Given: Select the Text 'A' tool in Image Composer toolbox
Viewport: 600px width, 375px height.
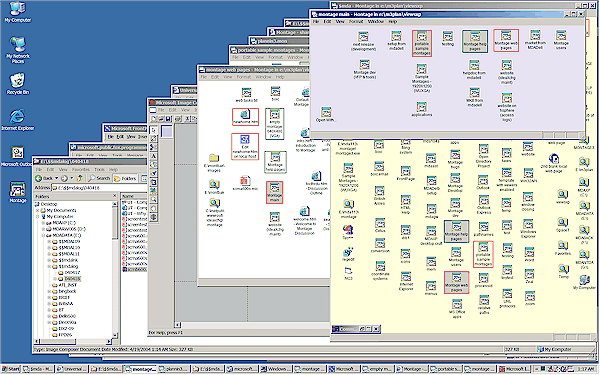Looking at the screenshot, I should pyautogui.click(x=154, y=156).
